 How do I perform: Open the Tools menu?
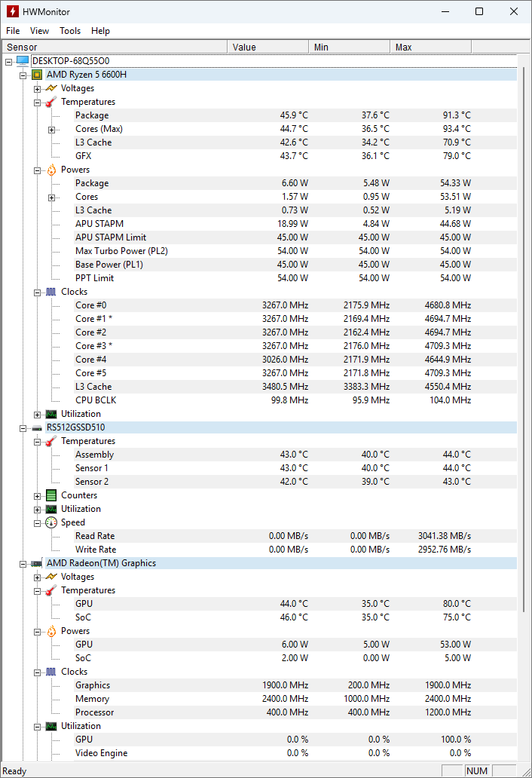coord(70,31)
